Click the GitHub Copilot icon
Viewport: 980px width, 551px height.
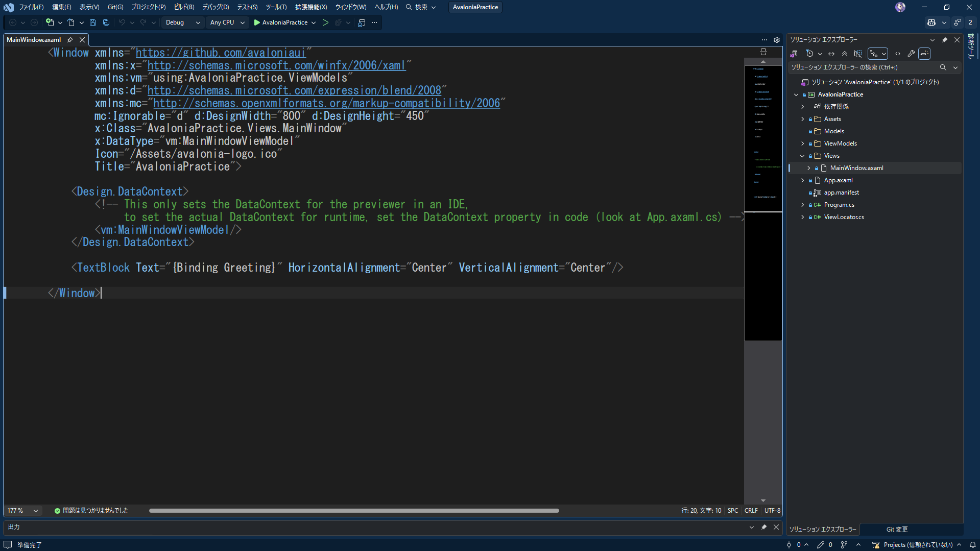pos(931,22)
